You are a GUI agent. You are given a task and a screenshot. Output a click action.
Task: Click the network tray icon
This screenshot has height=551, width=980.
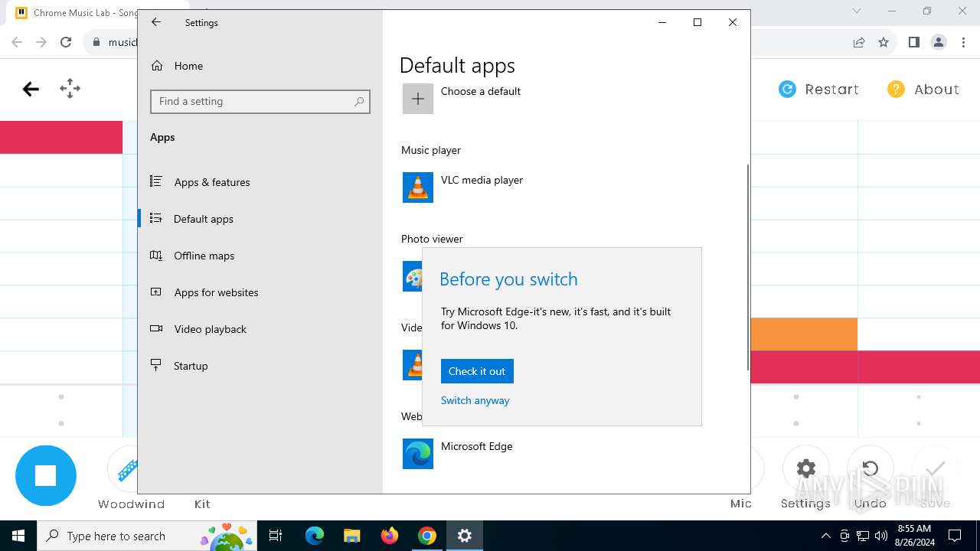click(x=863, y=536)
